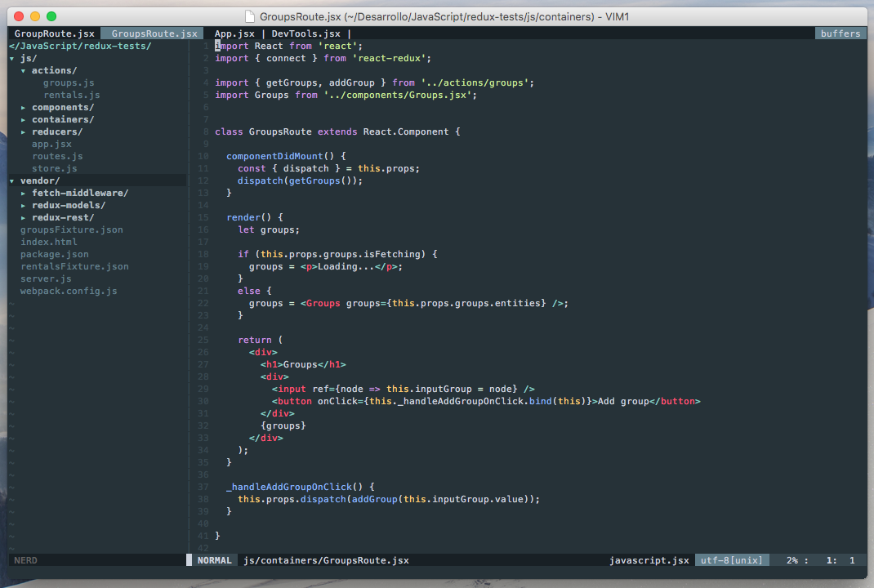Select the </JavaScript/redux-tests/ root path
Viewport: 874px width, 588px height.
click(x=80, y=47)
